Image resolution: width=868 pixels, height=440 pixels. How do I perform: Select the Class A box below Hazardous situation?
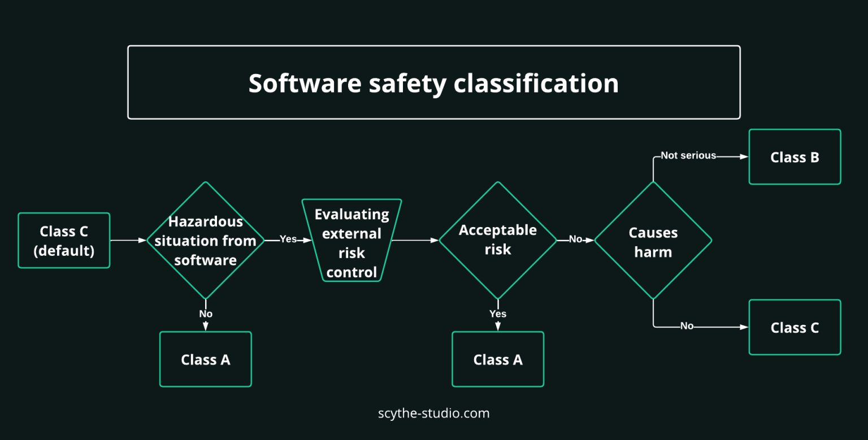point(206,359)
